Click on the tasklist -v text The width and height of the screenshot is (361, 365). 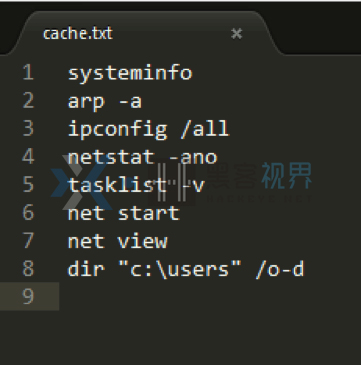click(136, 185)
